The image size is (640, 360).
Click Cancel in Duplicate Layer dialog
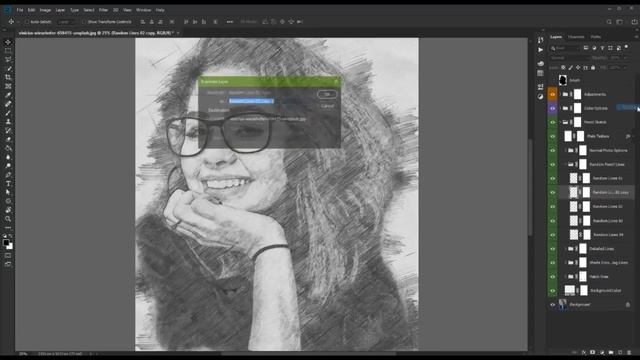(327, 106)
